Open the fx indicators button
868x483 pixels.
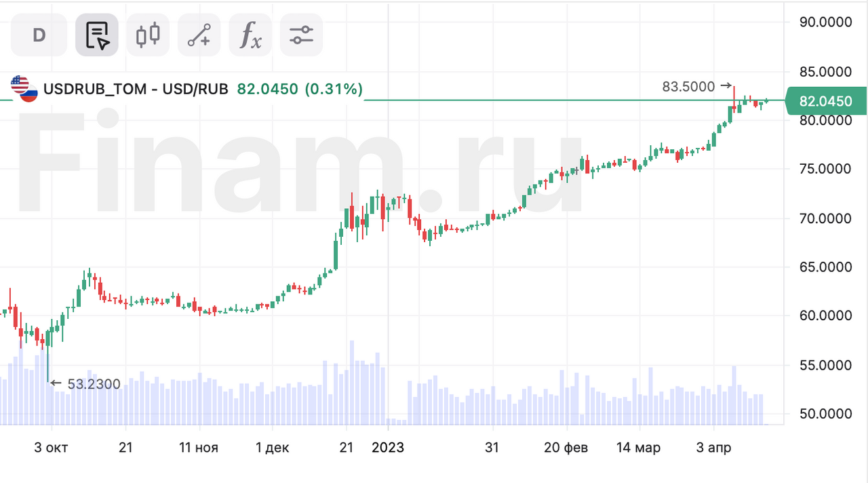(x=250, y=35)
